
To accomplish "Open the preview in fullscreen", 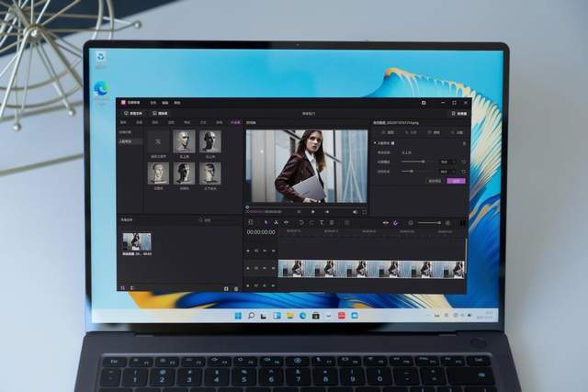I will tap(364, 212).
